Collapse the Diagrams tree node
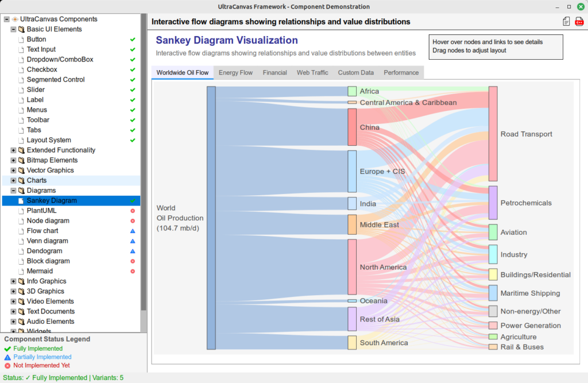 [13, 191]
